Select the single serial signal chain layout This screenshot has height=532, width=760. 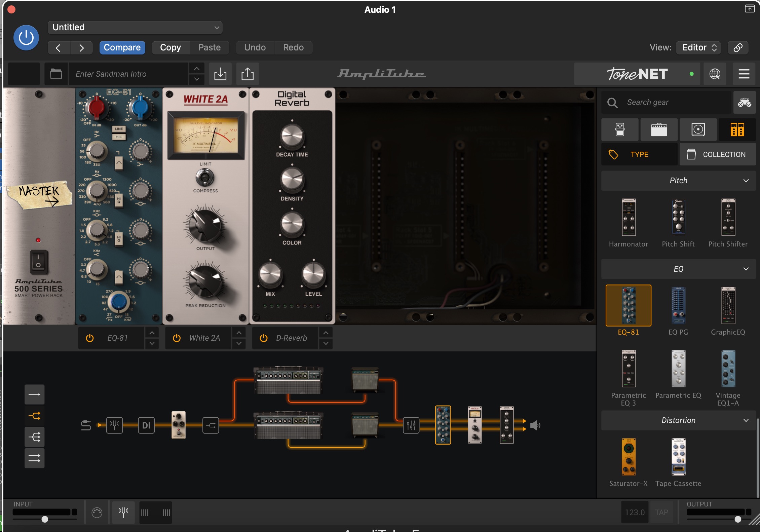coord(34,394)
